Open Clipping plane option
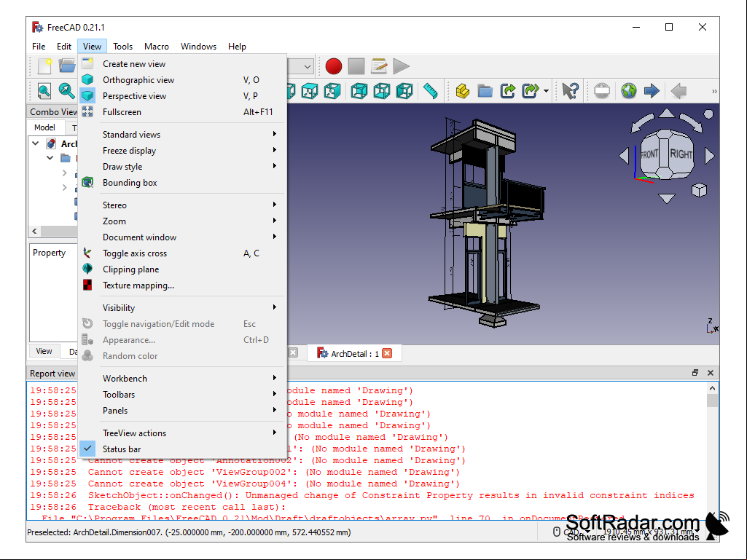Screen dimensions: 747x560 click(x=182, y=269)
